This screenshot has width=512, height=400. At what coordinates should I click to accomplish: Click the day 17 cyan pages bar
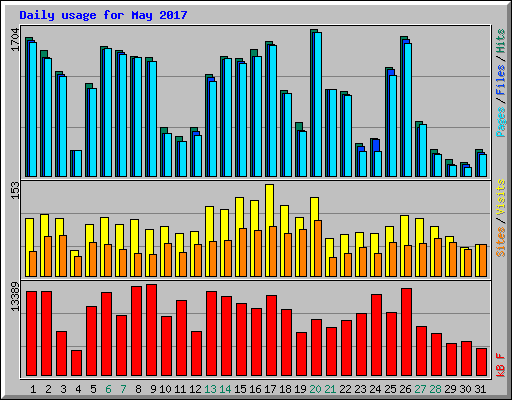coord(273,111)
